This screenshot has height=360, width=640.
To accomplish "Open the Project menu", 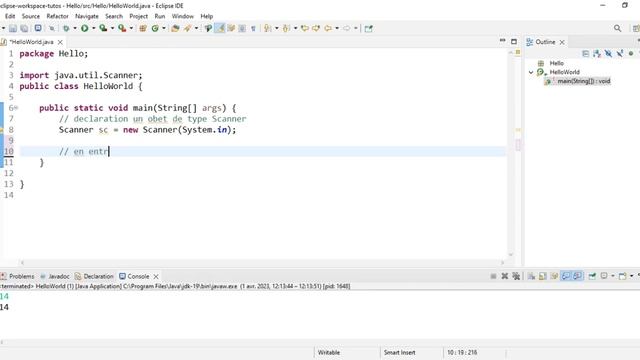I will coord(138,16).
